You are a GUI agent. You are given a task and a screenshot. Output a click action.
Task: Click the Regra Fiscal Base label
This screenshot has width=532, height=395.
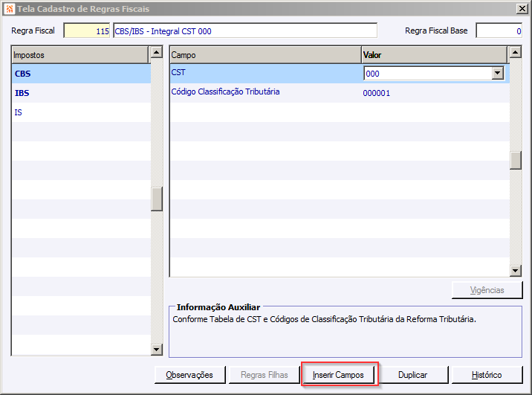click(436, 30)
